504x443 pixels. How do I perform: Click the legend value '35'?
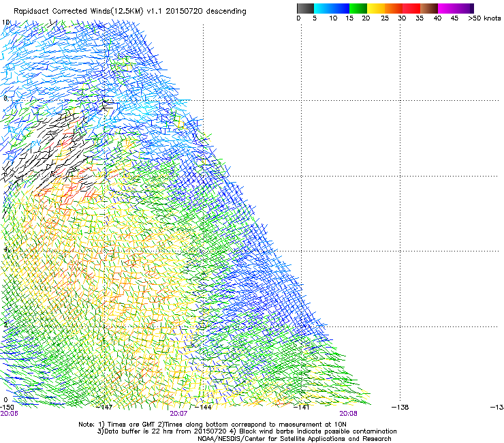(x=420, y=18)
